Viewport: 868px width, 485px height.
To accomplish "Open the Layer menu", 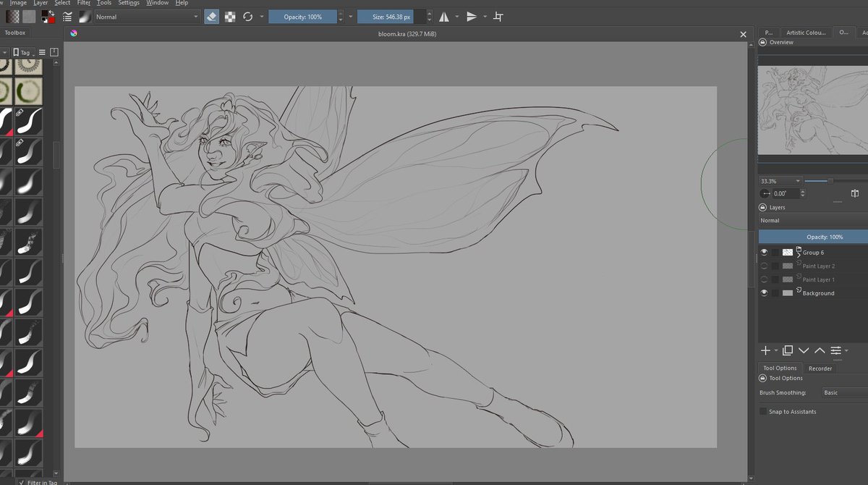I will tap(41, 3).
